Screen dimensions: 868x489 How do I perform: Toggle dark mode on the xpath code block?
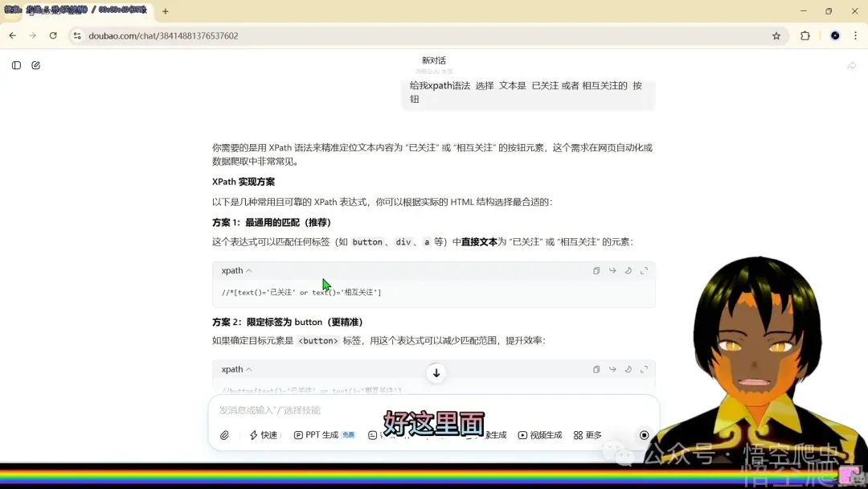[x=628, y=271]
